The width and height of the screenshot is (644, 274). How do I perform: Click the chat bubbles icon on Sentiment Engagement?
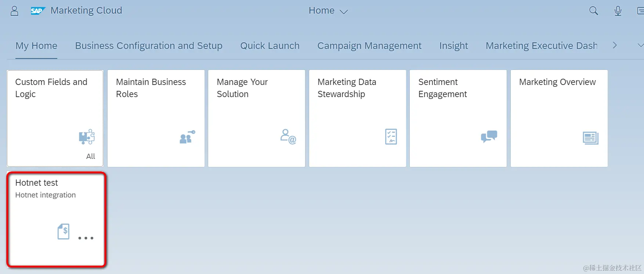click(489, 136)
